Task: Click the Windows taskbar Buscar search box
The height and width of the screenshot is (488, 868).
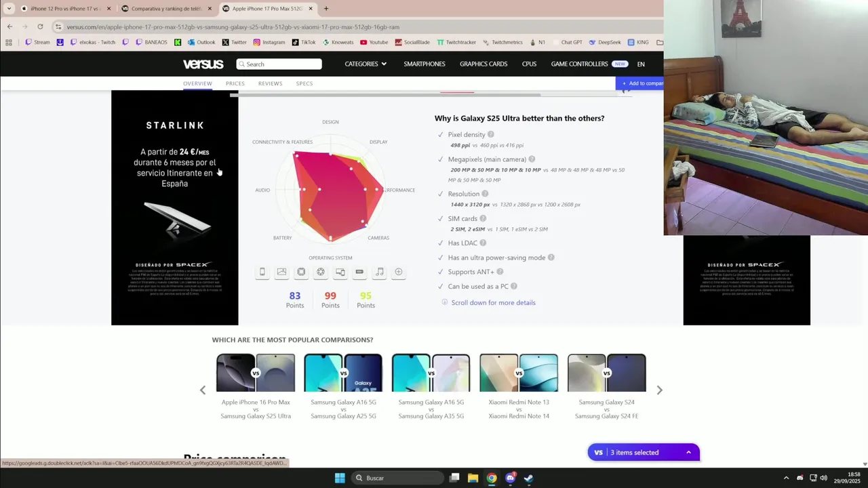Action: (398, 478)
